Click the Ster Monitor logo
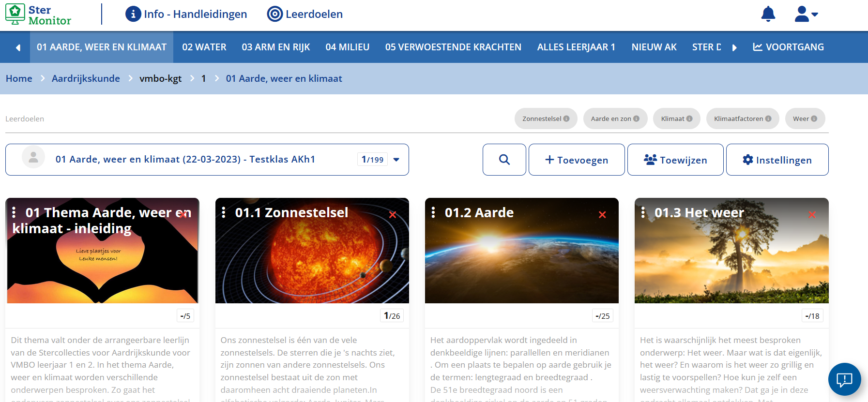 tap(38, 15)
